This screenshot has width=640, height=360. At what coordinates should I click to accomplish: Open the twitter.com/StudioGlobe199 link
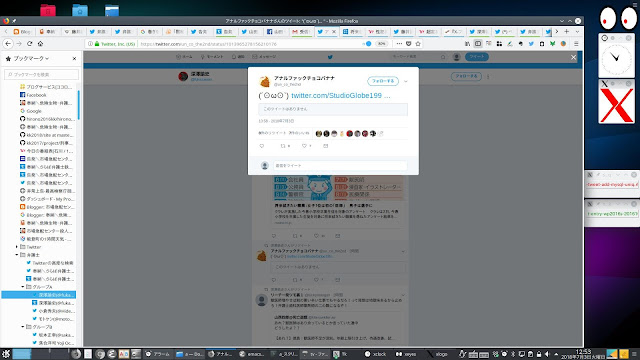(x=340, y=96)
